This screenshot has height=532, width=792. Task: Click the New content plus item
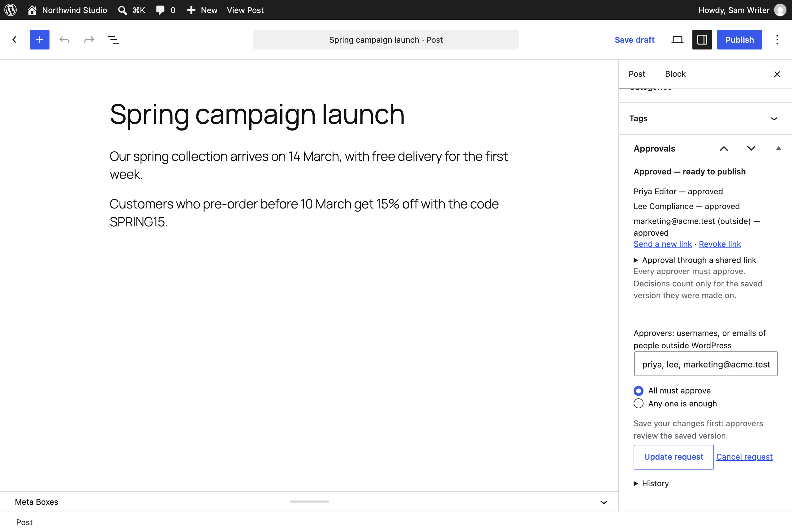point(202,10)
